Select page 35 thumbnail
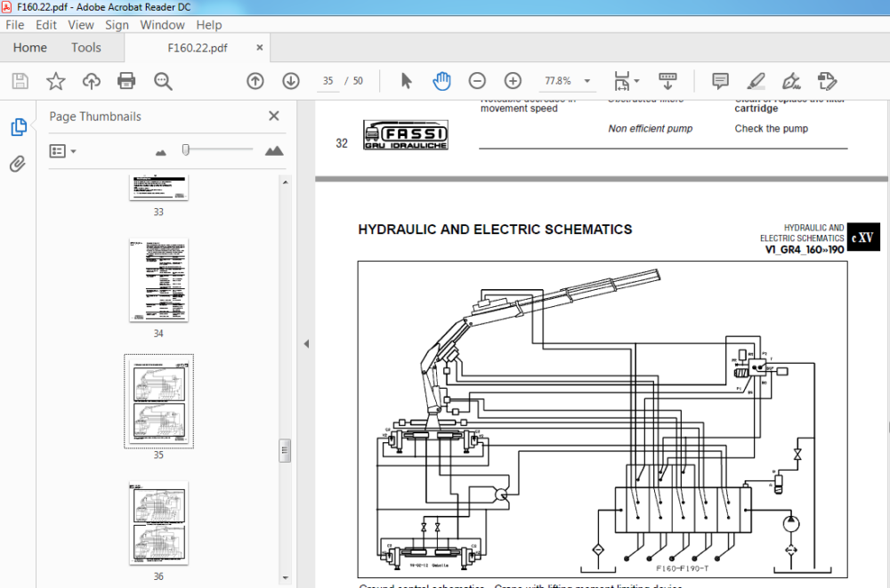This screenshot has height=588, width=890. coord(158,401)
